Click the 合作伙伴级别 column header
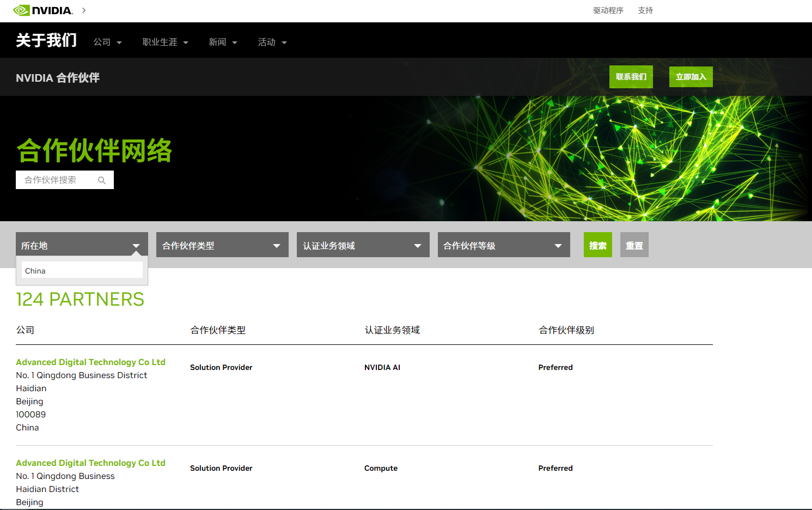 (566, 330)
